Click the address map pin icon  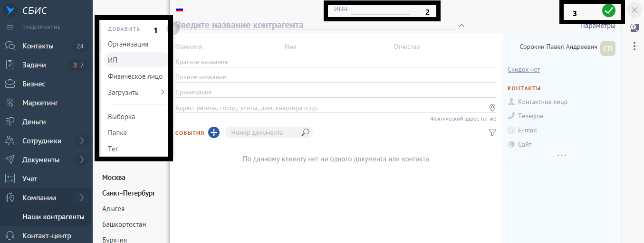492,107
